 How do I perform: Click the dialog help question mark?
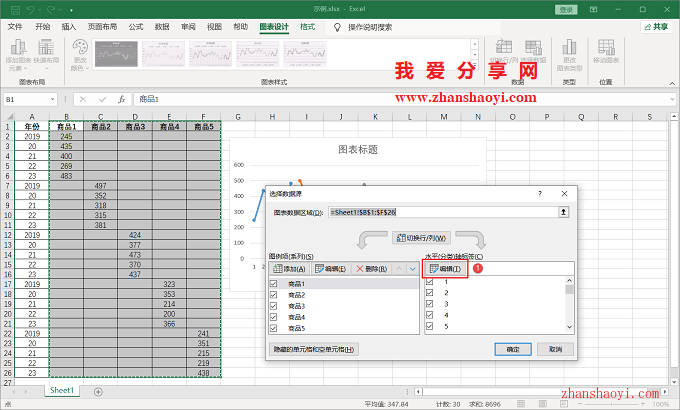pyautogui.click(x=540, y=194)
